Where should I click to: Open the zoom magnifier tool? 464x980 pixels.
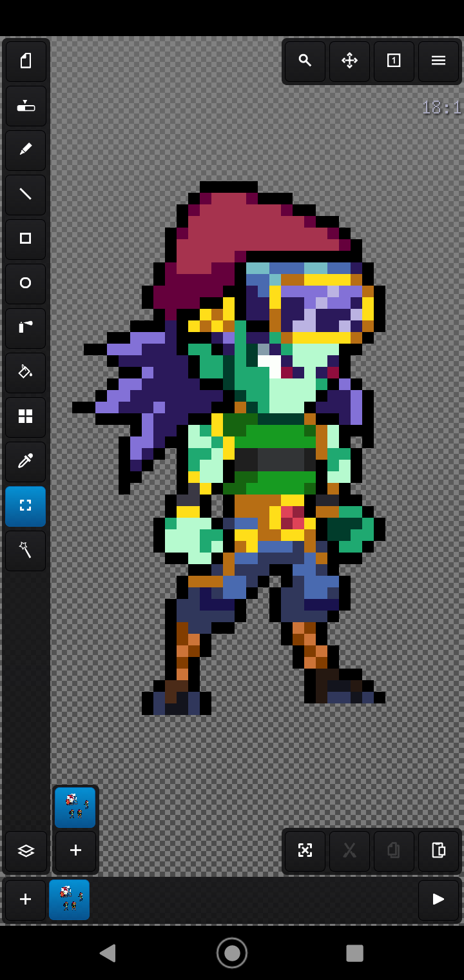305,61
